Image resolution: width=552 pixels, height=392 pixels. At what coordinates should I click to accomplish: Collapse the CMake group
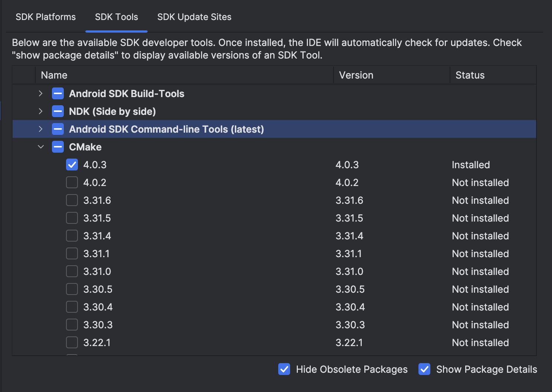click(x=41, y=147)
